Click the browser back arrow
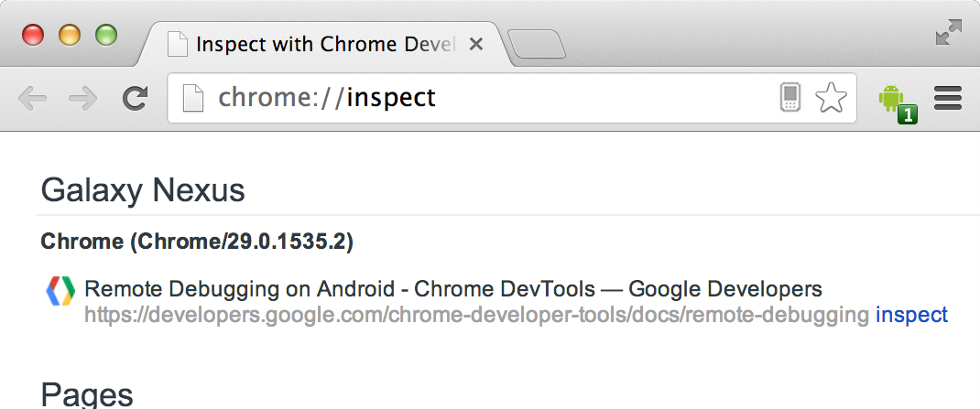Image resolution: width=980 pixels, height=409 pixels. pos(31,98)
